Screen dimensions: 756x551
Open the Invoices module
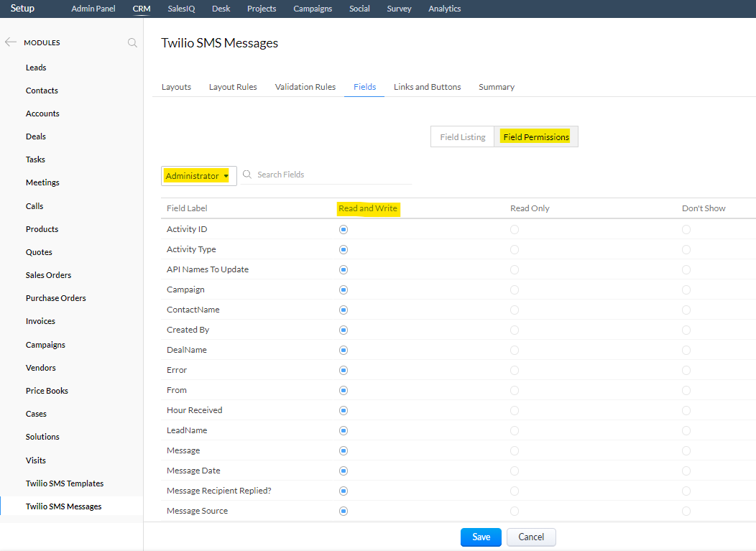tap(40, 321)
